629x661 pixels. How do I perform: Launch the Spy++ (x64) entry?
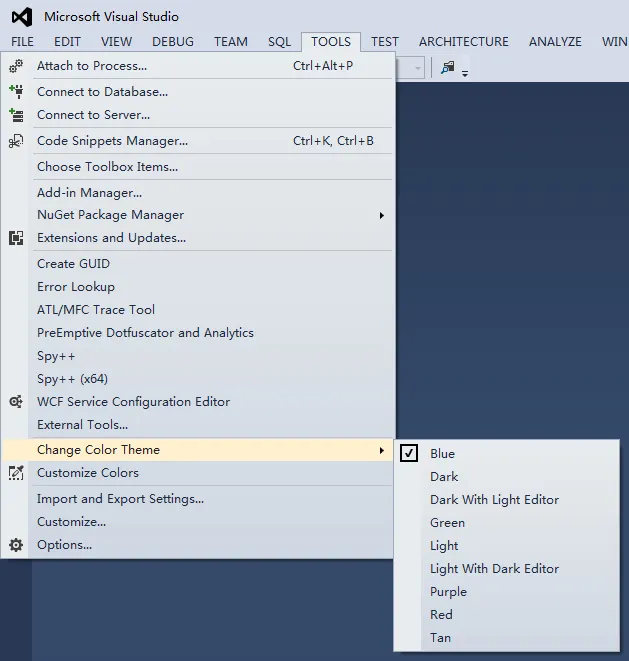coord(198,379)
